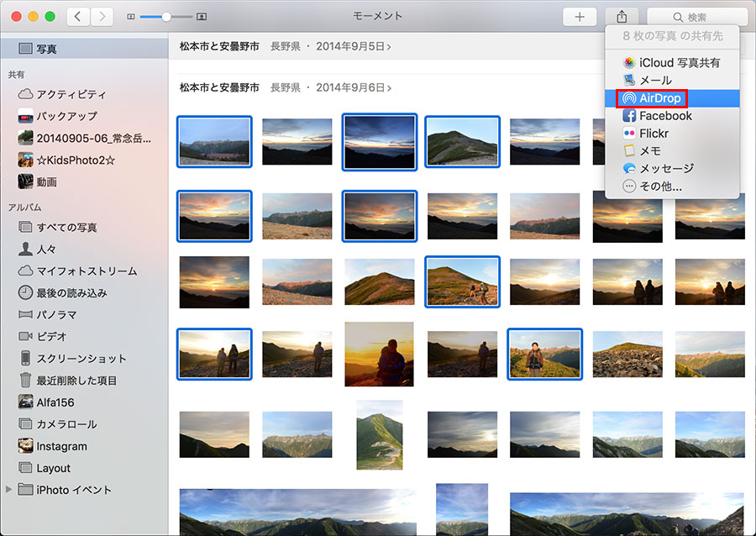The width and height of the screenshot is (756, 536).
Task: Go back with the left arrow button
Action: click(78, 17)
